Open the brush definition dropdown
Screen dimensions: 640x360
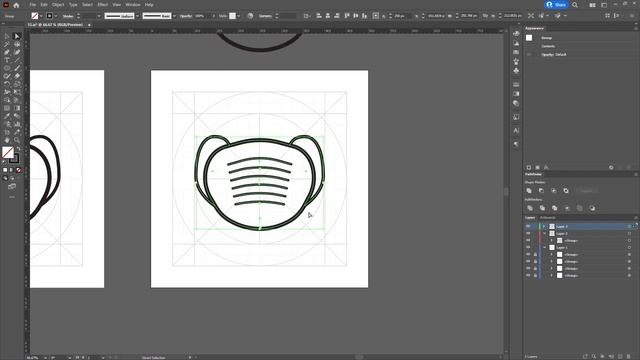click(x=174, y=16)
